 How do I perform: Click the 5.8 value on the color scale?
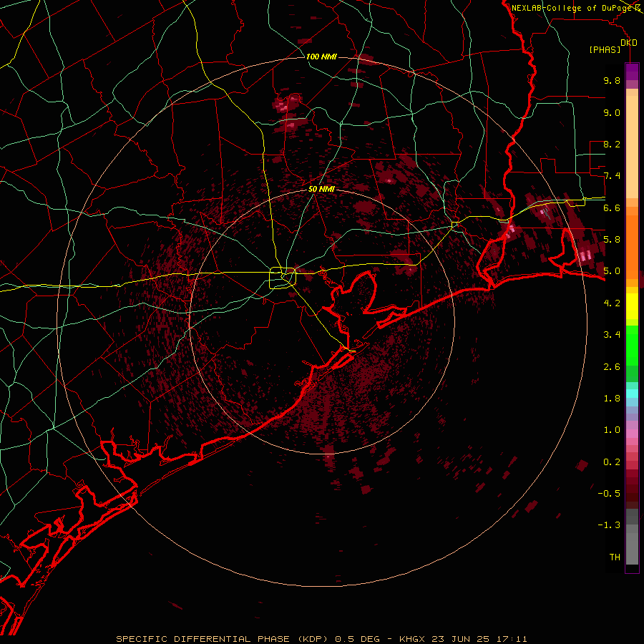click(x=612, y=240)
